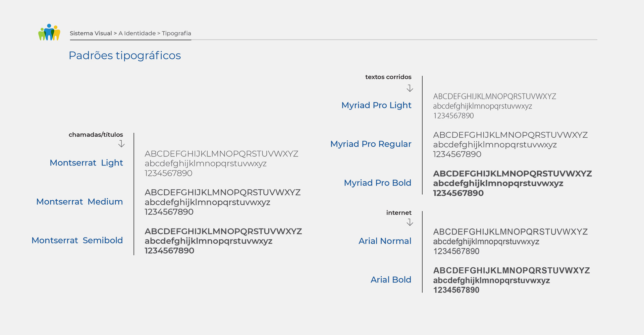Screen dimensions: 644x335
Task: Select the Tipografia breadcrumb item
Action: 176,33
